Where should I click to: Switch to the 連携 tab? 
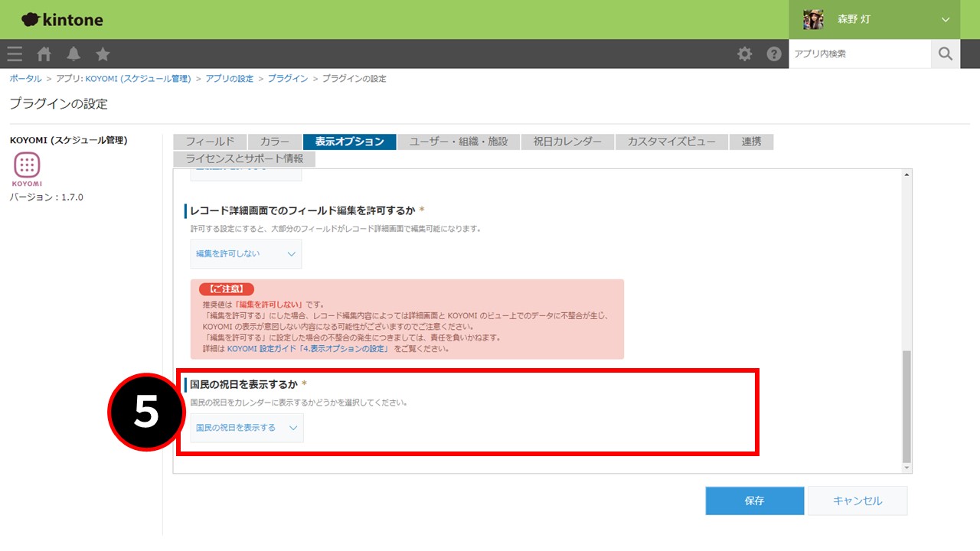tap(751, 142)
